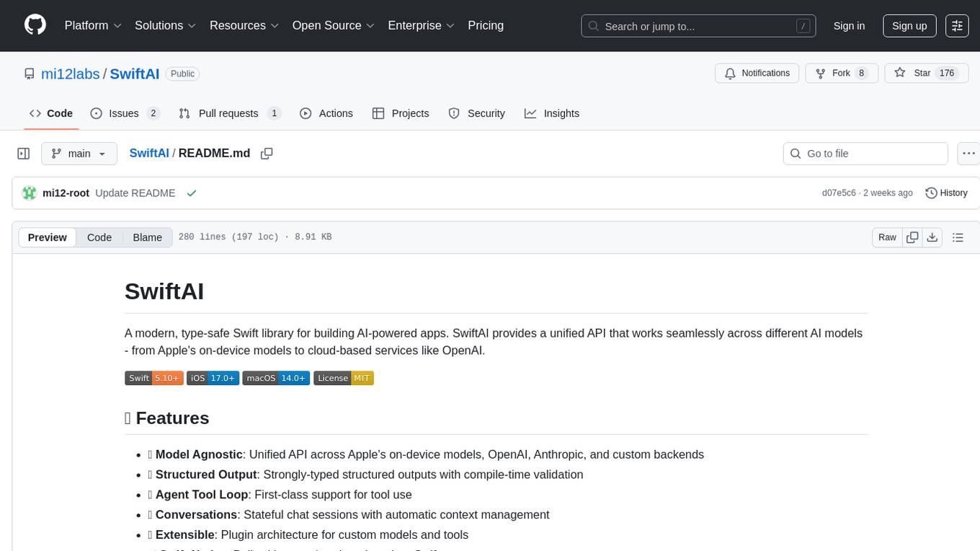Open the README outline
Image resolution: width=980 pixels, height=551 pixels.
click(958, 237)
